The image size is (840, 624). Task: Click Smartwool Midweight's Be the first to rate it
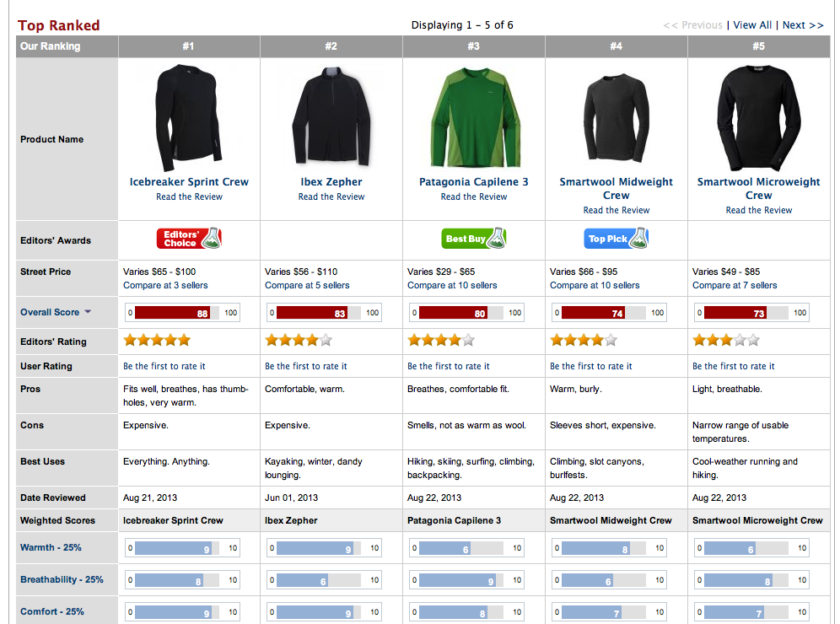tap(591, 366)
